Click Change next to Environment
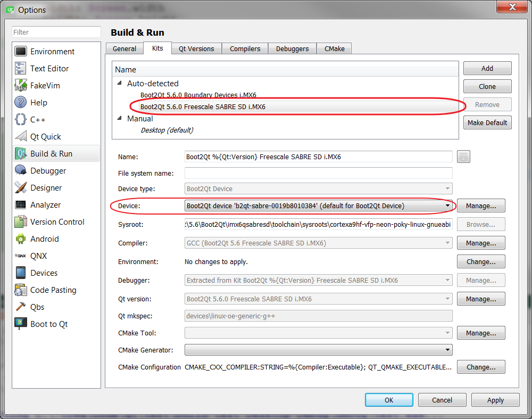Screen dimensions: 532x419 [481, 262]
